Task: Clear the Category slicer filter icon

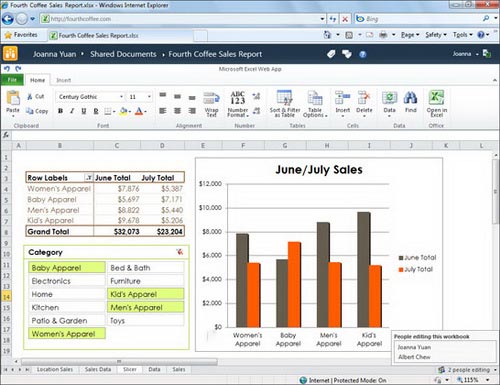Action: point(180,252)
